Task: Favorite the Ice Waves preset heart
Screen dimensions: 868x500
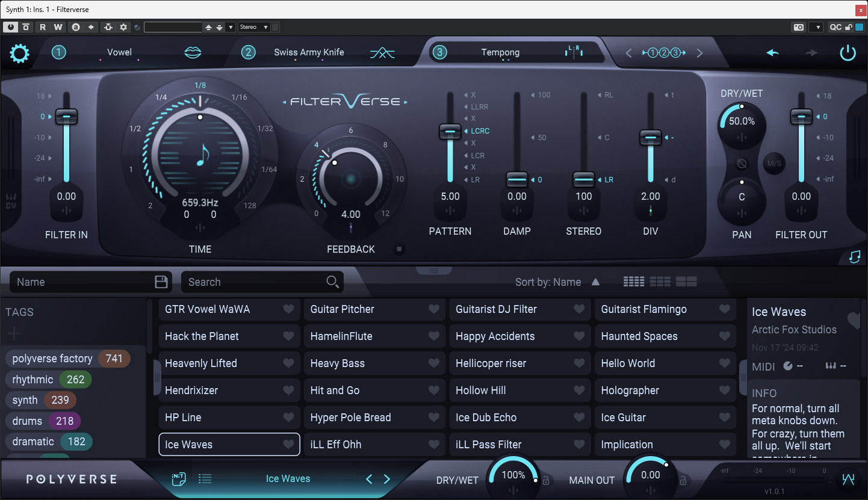Action: coord(288,445)
